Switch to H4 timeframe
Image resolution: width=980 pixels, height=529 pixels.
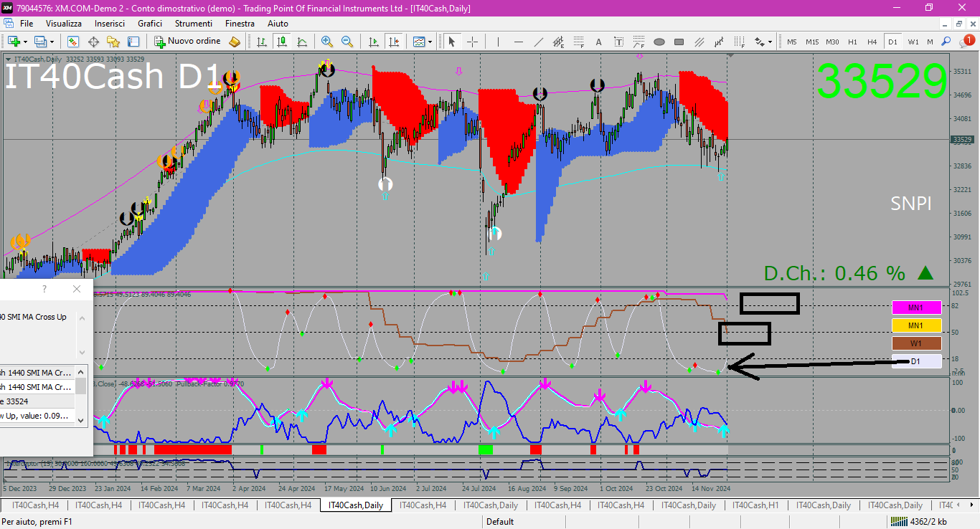(872, 42)
